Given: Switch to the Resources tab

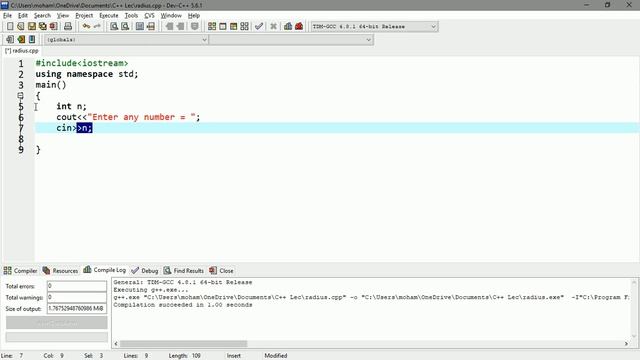Looking at the screenshot, I should (60, 271).
